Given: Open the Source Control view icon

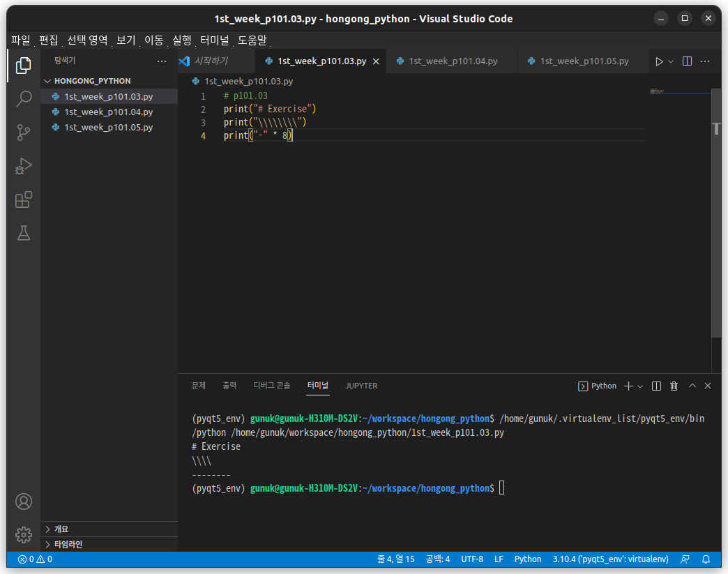Looking at the screenshot, I should pyautogui.click(x=23, y=133).
